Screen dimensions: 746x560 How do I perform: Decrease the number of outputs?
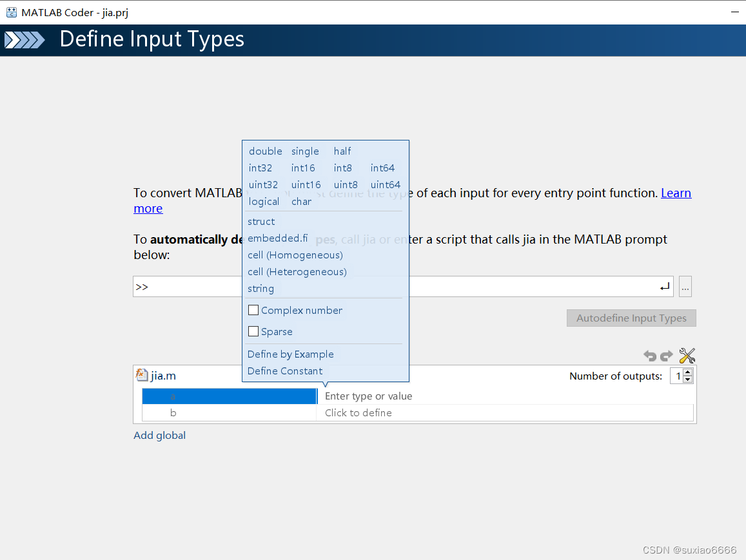[687, 380]
